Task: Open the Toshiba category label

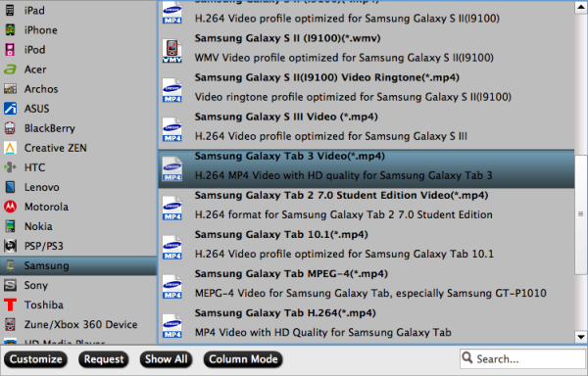Action: click(44, 305)
